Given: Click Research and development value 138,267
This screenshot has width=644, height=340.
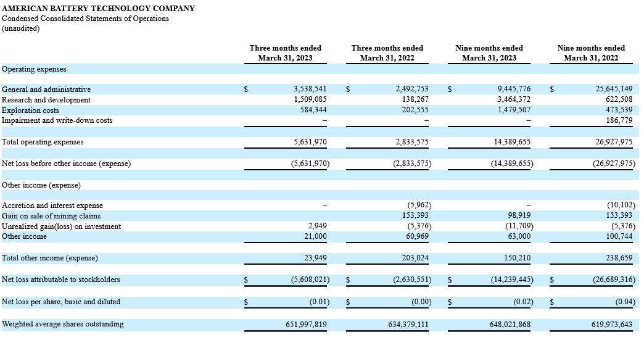Looking at the screenshot, I should pos(415,99).
